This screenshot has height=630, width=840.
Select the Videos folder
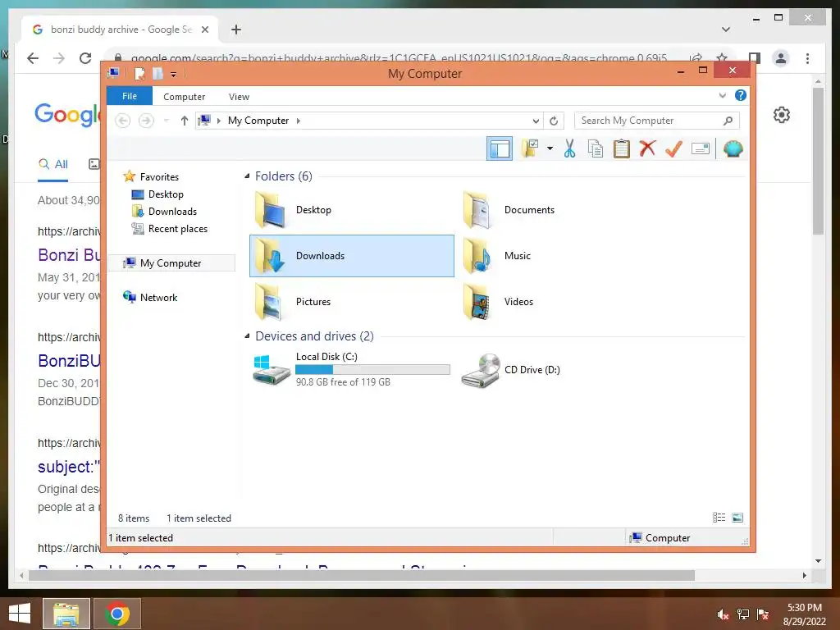point(559,302)
